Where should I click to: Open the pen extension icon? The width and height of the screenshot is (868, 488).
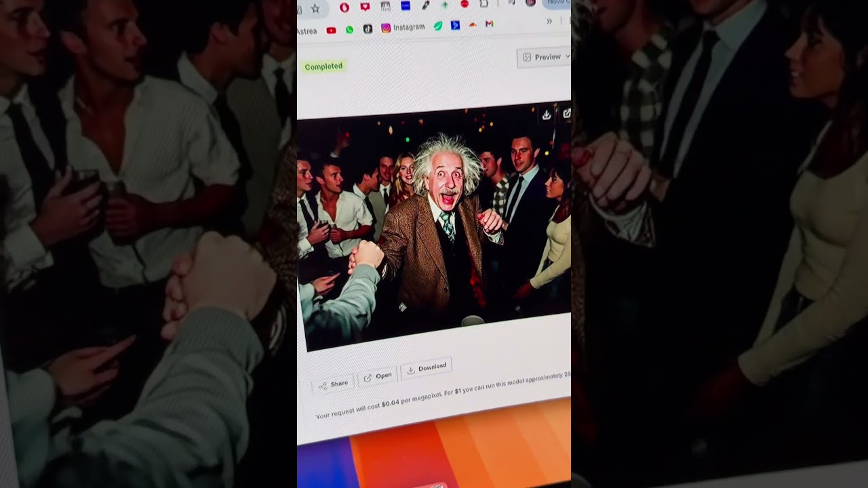[x=425, y=5]
